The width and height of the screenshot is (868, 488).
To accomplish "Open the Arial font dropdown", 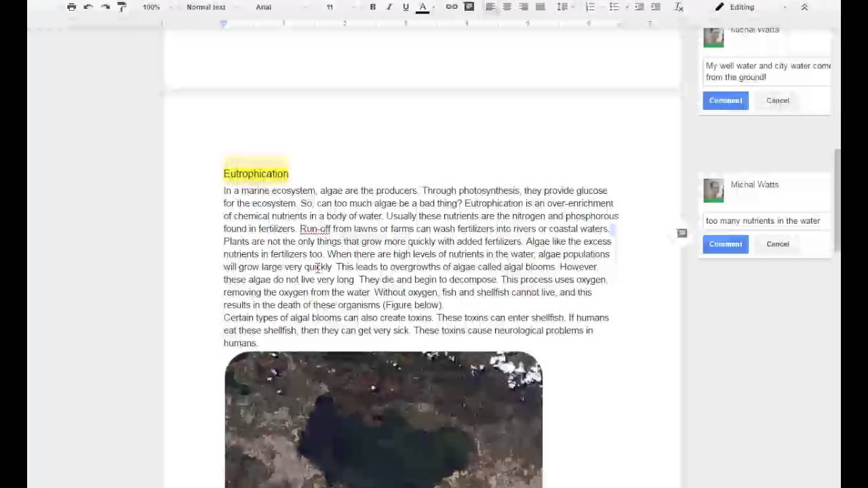I will pyautogui.click(x=264, y=7).
